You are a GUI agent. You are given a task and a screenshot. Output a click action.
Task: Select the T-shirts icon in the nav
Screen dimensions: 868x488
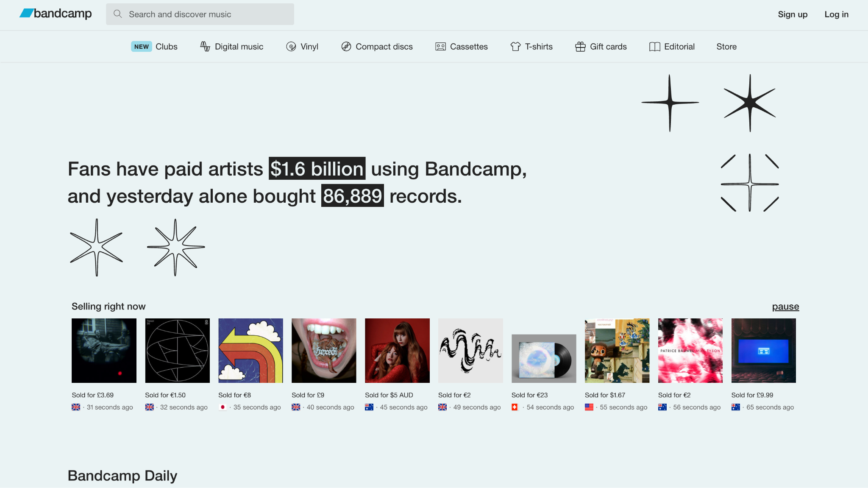click(515, 47)
